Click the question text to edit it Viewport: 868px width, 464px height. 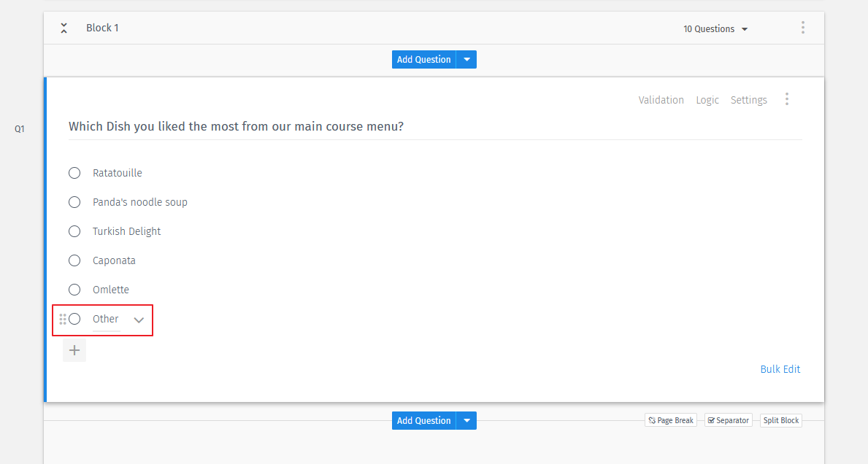235,126
